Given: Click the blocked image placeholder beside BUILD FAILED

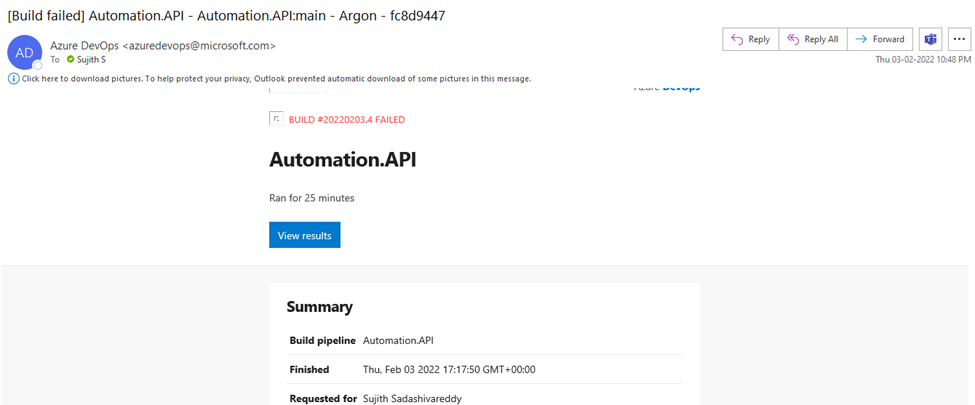Looking at the screenshot, I should pos(276,119).
